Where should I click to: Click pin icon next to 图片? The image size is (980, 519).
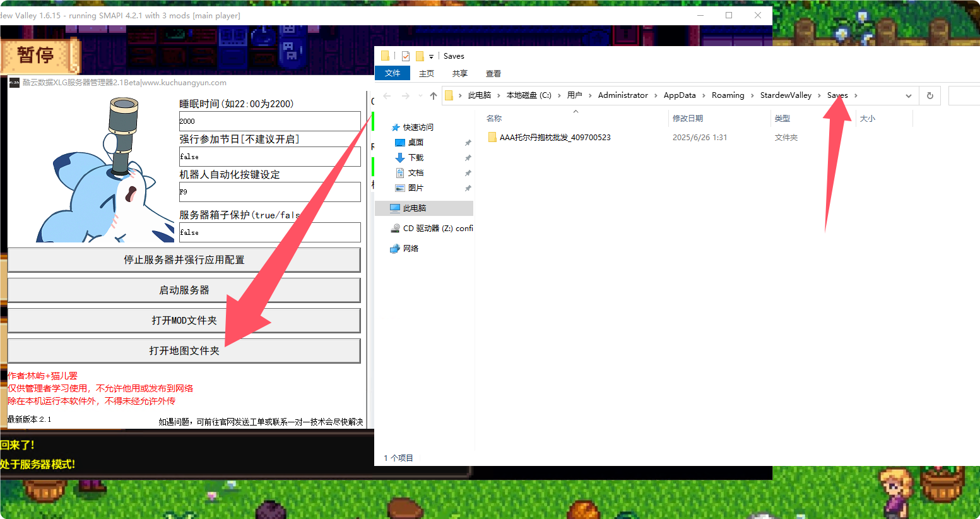coord(468,188)
